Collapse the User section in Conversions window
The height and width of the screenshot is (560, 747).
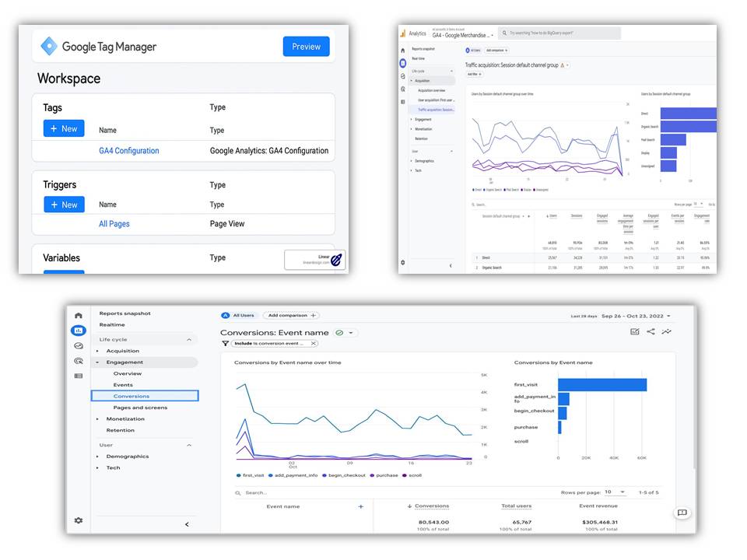(189, 445)
